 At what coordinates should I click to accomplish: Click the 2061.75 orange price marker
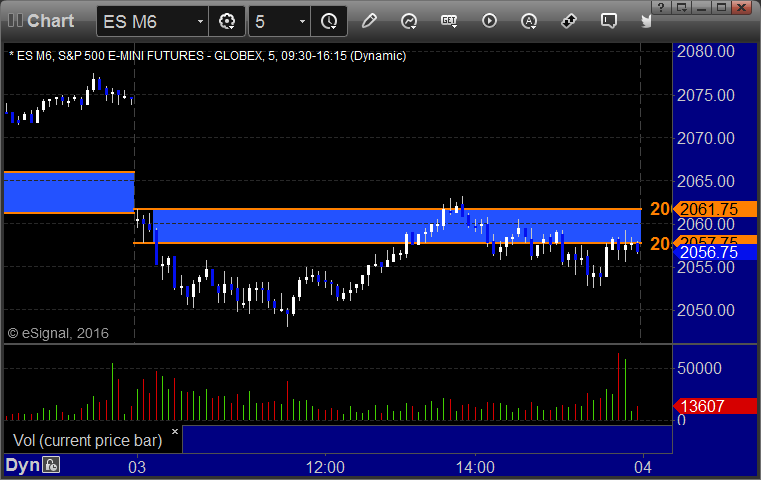click(714, 209)
